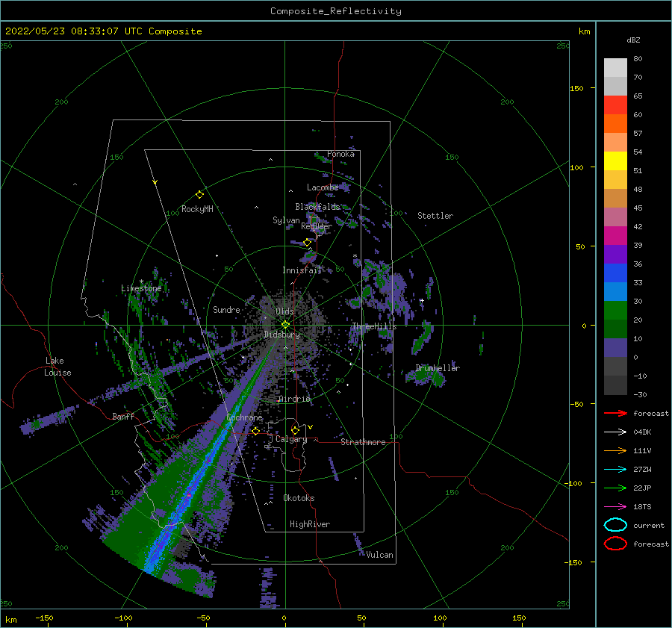Click the Okotoks location label
672x628 pixels.
tap(299, 498)
